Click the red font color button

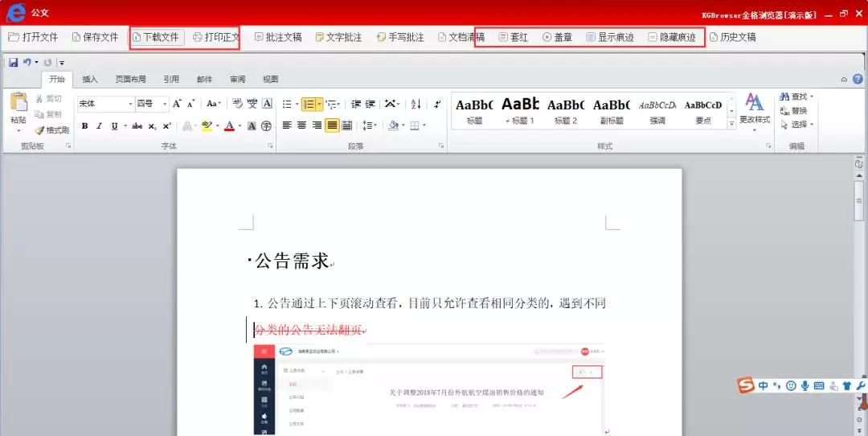[229, 125]
